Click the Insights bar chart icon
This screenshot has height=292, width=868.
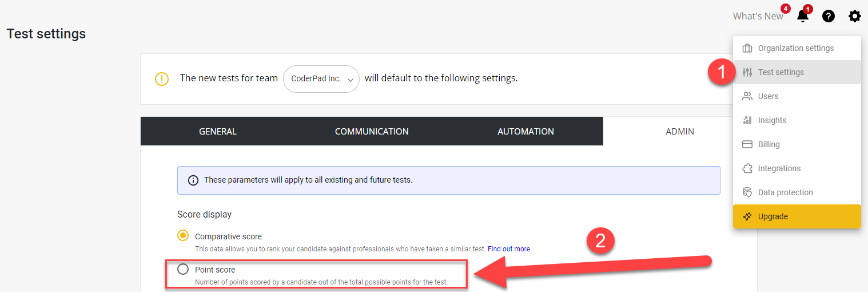point(747,120)
